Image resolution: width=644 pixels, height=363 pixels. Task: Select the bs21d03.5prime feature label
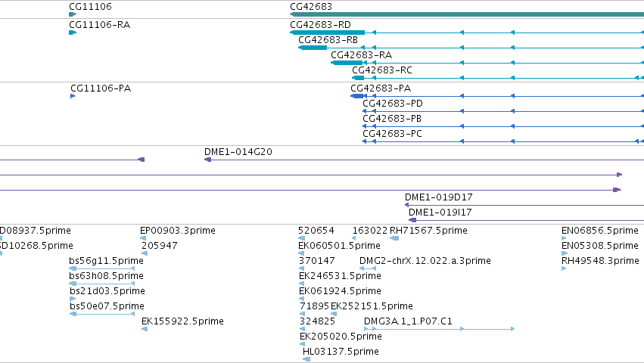[x=107, y=291]
